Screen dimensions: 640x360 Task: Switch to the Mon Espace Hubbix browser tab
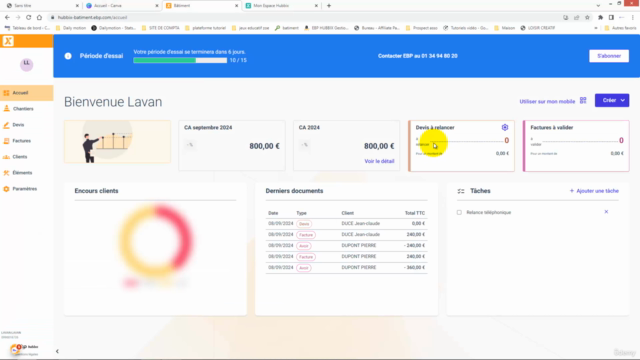[x=282, y=6]
